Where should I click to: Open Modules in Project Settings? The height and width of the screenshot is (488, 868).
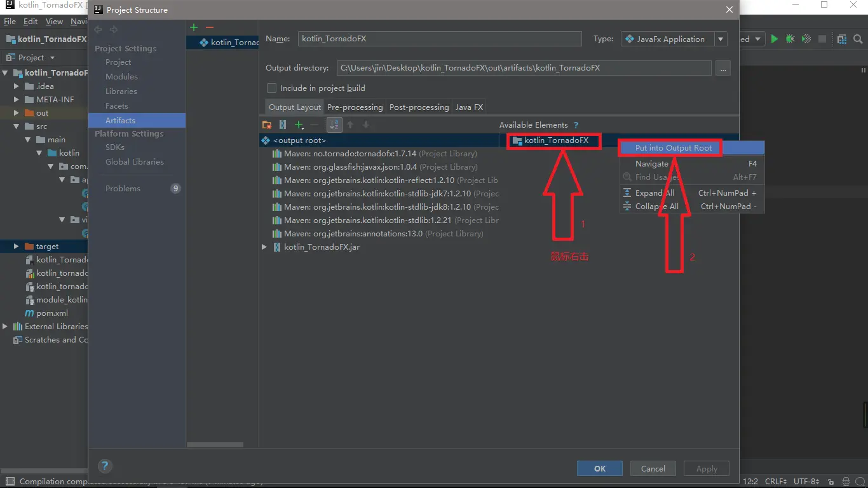pos(121,77)
